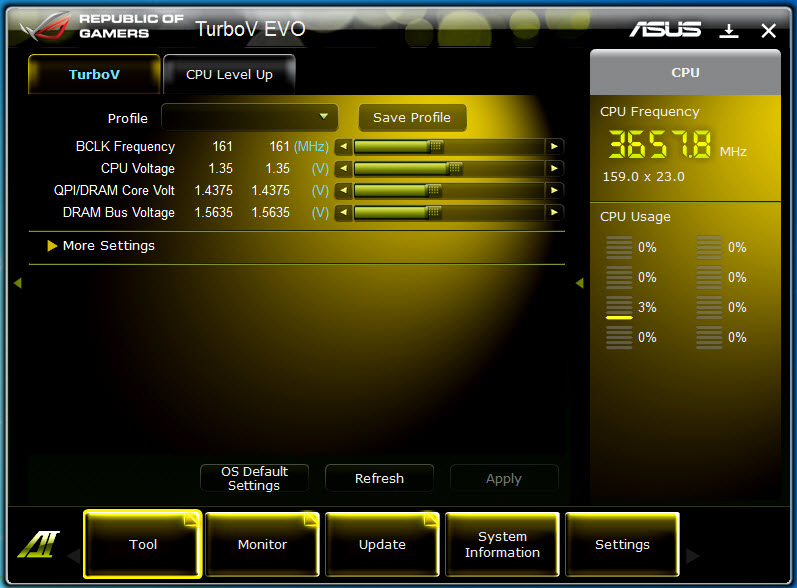Decrease CPU Voltage with left arrow
The image size is (797, 588).
point(344,168)
